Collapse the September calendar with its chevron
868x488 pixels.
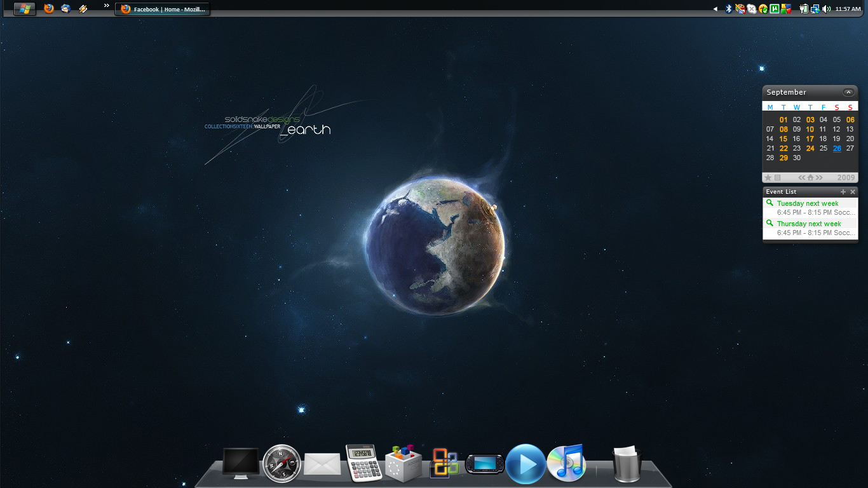tap(848, 91)
